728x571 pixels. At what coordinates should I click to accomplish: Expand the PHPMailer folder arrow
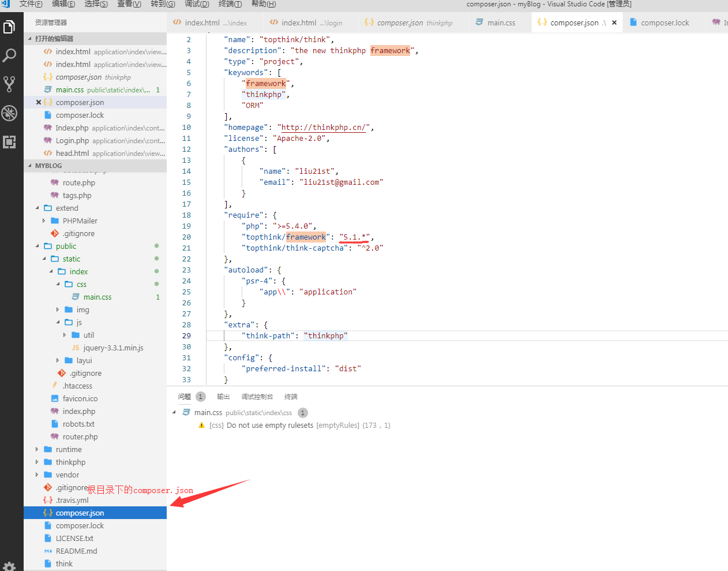44,221
